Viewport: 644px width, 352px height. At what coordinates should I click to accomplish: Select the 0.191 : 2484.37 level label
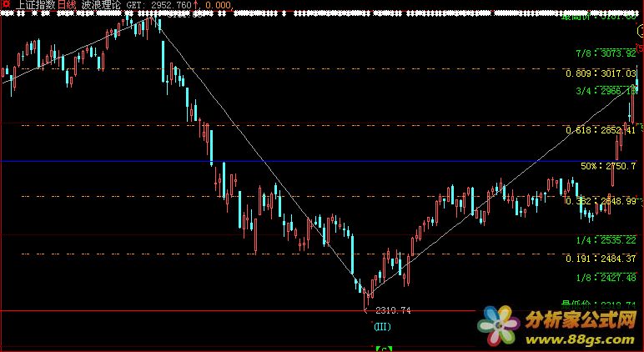point(601,259)
